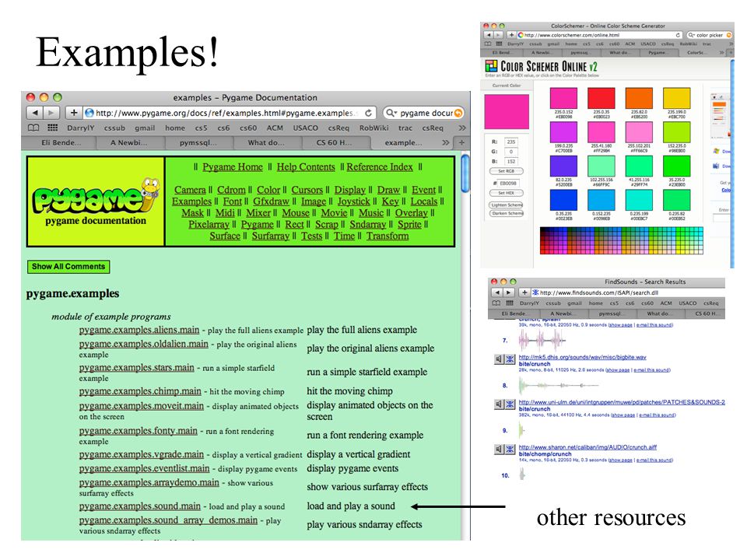Play the crunch.aiff sound with speaker icon
747x560 pixels.
pyautogui.click(x=499, y=449)
